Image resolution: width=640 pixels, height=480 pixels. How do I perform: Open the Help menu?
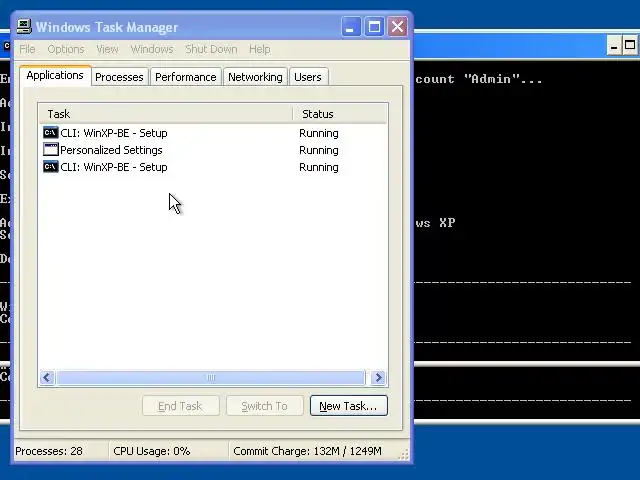260,49
